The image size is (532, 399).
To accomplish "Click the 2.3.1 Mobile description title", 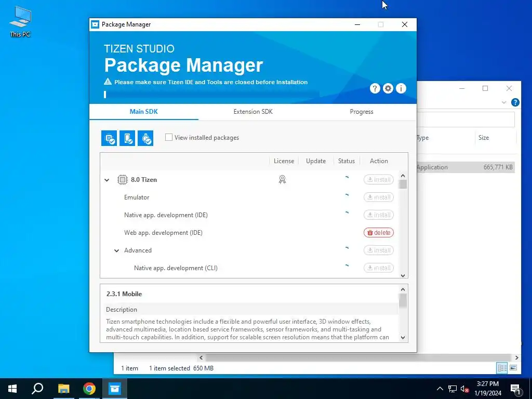I will point(124,294).
